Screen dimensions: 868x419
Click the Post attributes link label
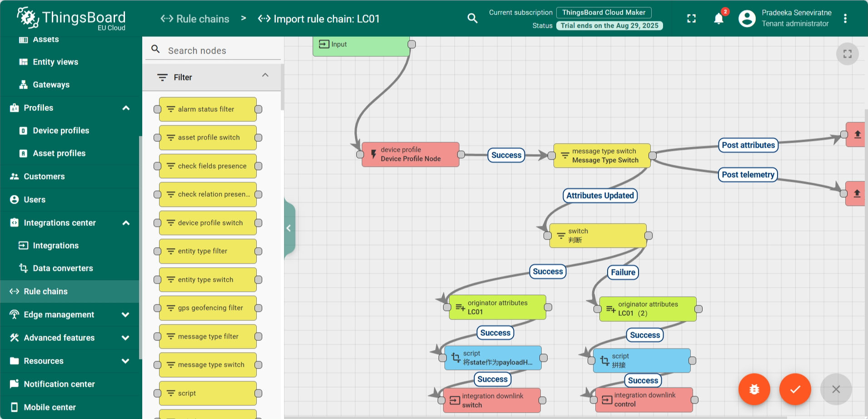(x=748, y=145)
